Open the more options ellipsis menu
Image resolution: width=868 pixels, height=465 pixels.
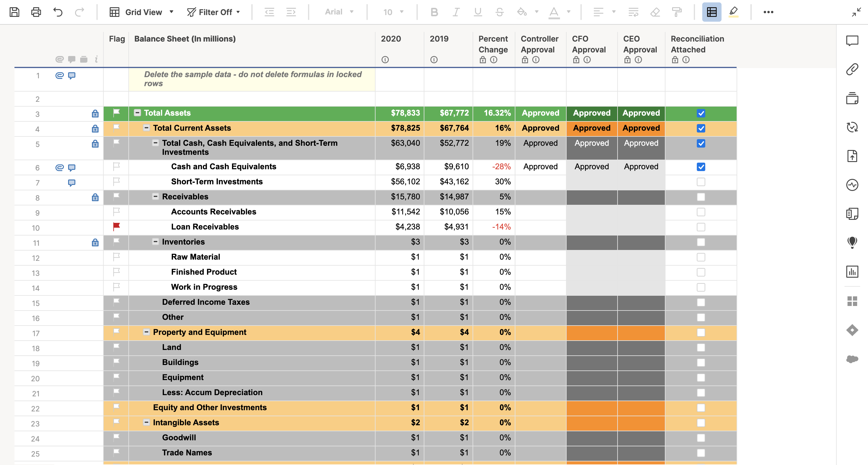coord(768,12)
